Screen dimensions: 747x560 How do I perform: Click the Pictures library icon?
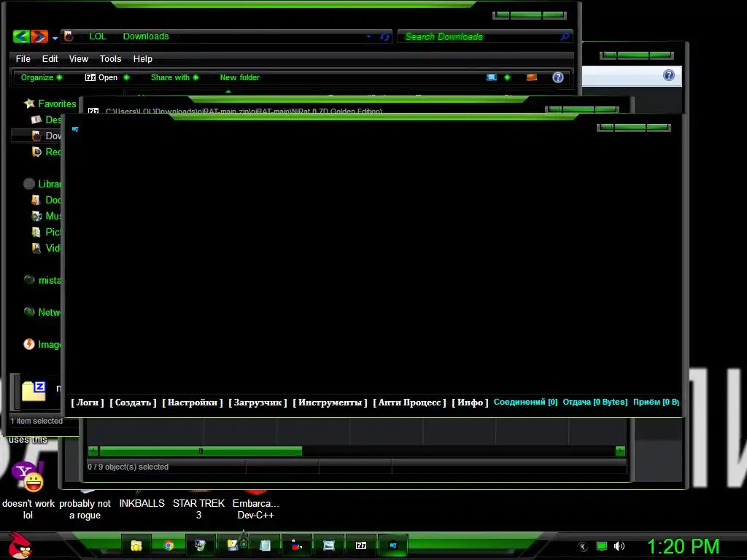pyautogui.click(x=36, y=232)
